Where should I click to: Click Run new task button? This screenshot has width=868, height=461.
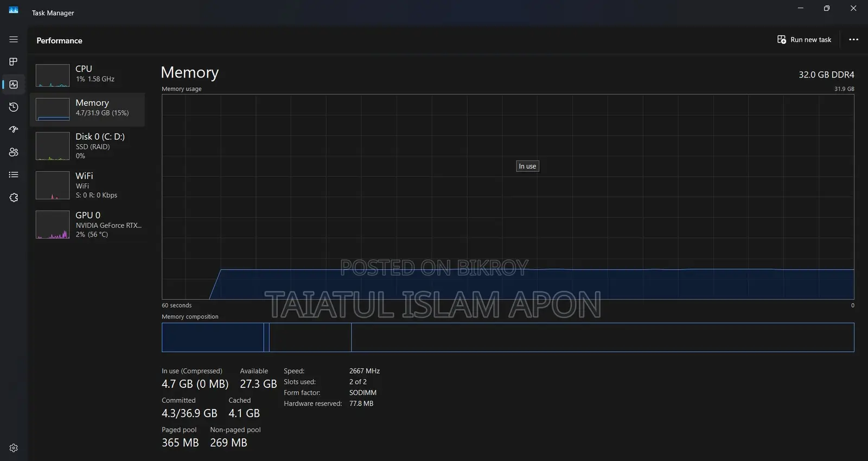805,40
